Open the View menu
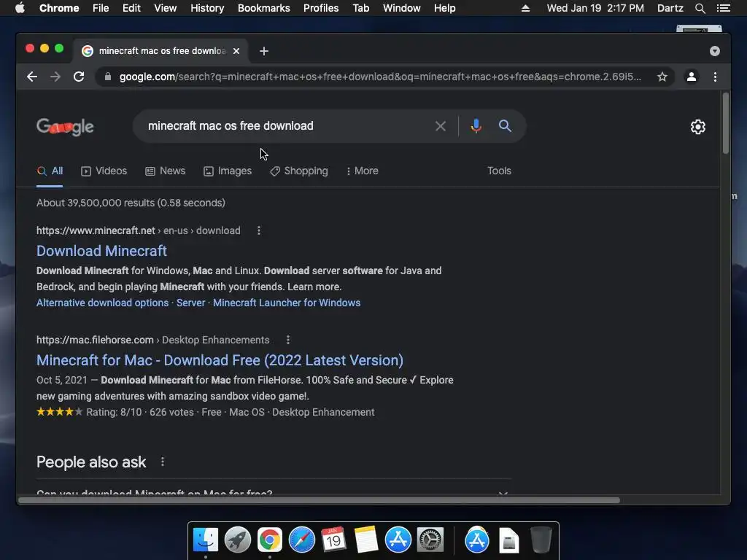 166,8
